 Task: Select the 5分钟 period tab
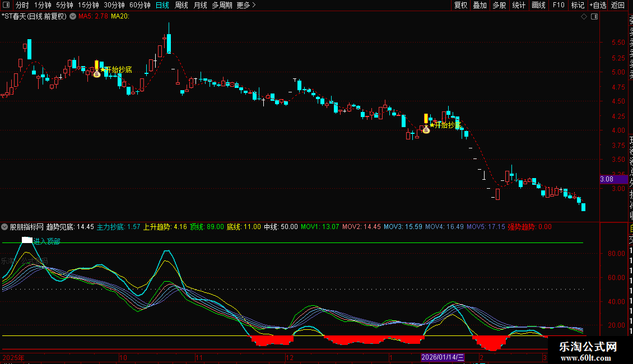[64, 5]
